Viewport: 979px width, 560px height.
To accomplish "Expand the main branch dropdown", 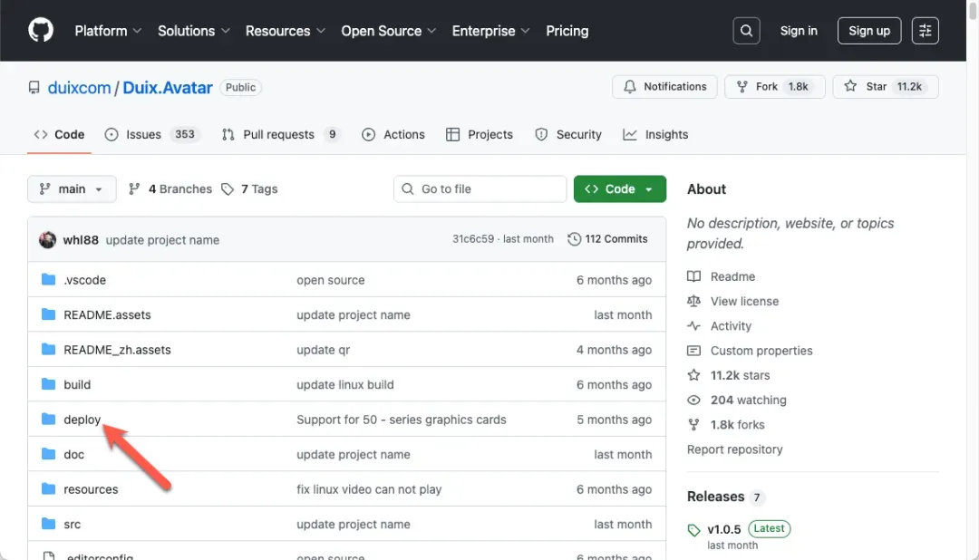I will point(72,189).
